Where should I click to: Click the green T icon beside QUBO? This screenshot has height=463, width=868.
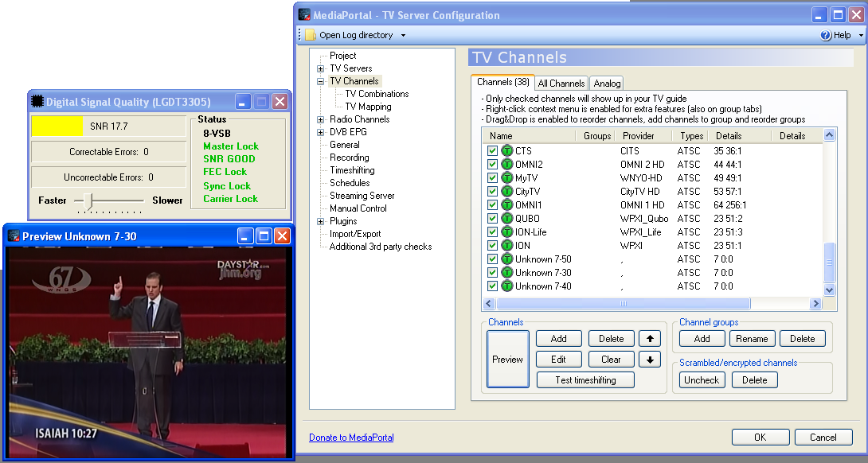point(507,219)
